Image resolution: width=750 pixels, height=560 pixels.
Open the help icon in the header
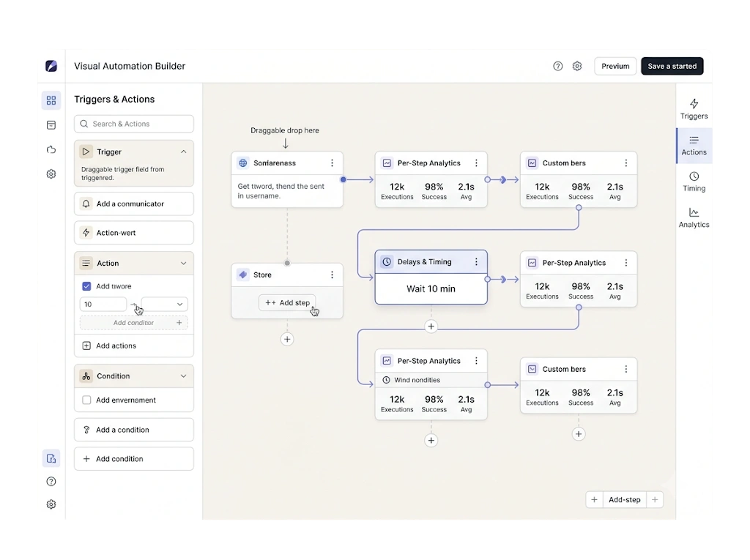point(557,66)
